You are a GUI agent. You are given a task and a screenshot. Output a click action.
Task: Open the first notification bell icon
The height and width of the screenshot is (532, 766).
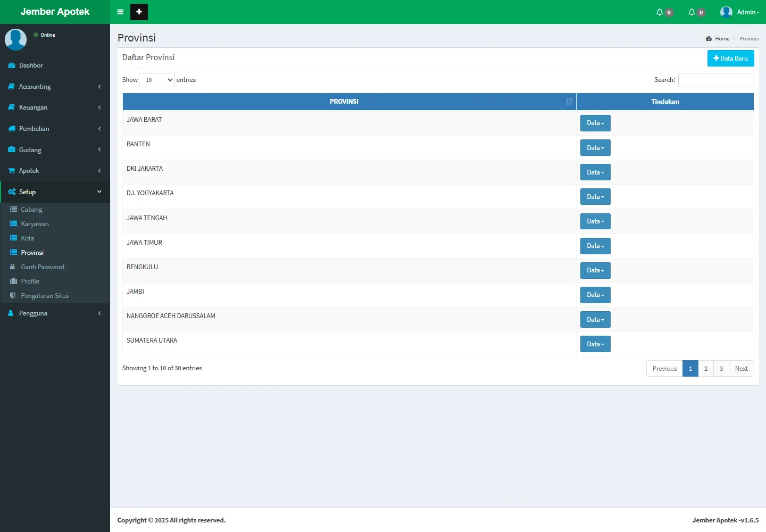pos(660,12)
